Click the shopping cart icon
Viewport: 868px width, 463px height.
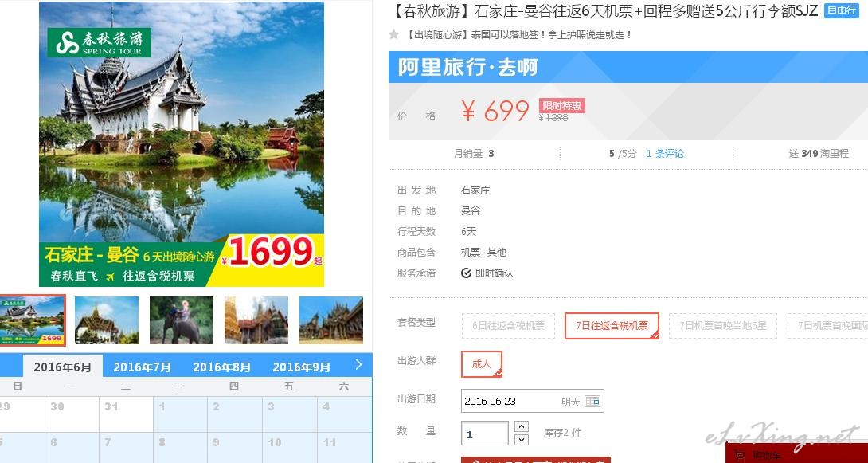pyautogui.click(x=738, y=456)
